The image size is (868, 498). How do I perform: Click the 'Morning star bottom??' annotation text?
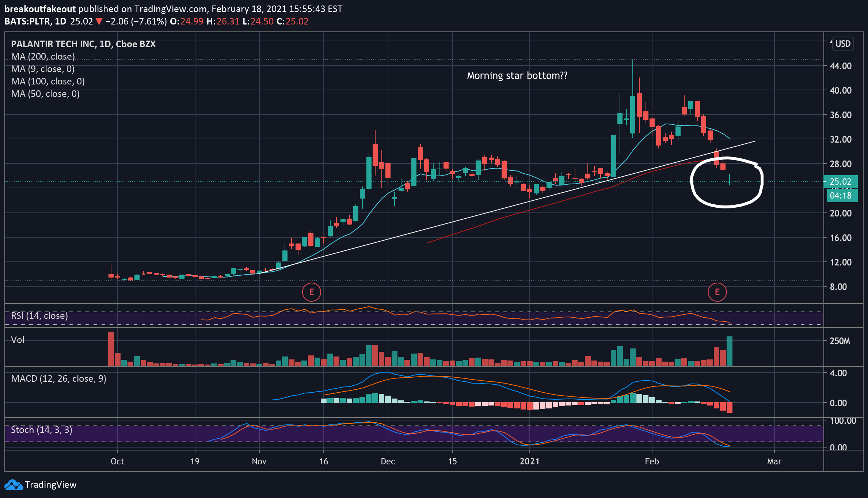click(x=517, y=76)
